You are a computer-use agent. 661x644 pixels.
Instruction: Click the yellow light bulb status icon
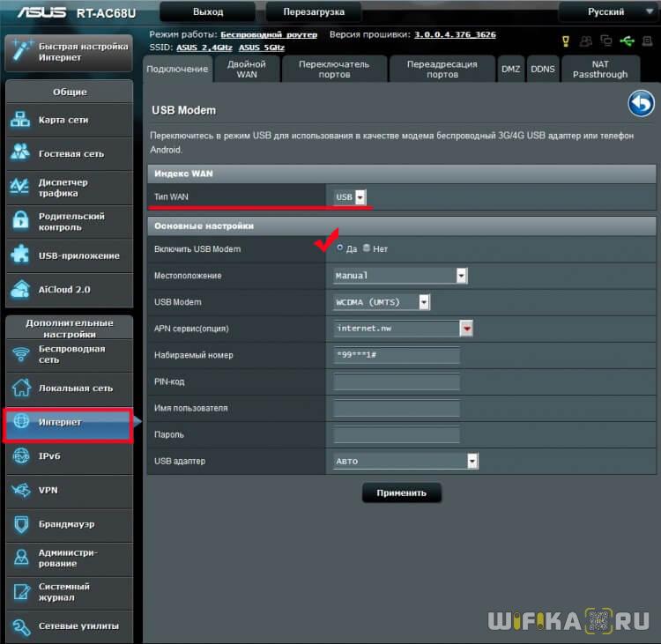[x=566, y=41]
